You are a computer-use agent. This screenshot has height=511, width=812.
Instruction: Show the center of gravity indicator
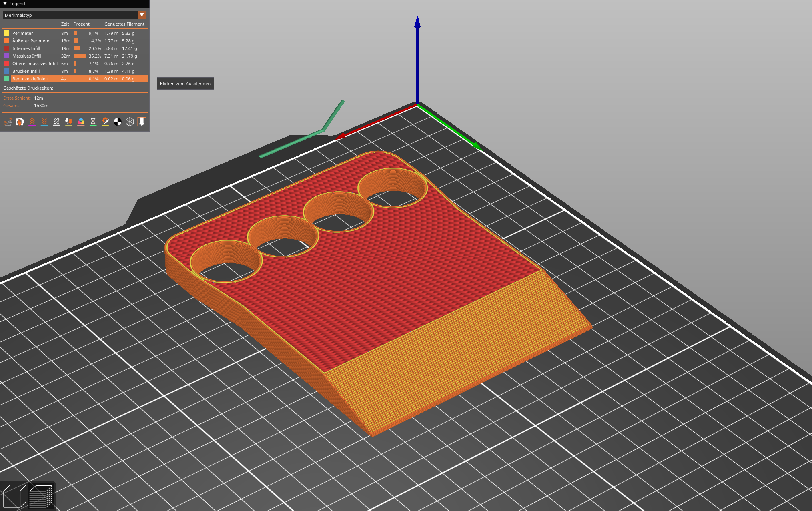tap(117, 122)
